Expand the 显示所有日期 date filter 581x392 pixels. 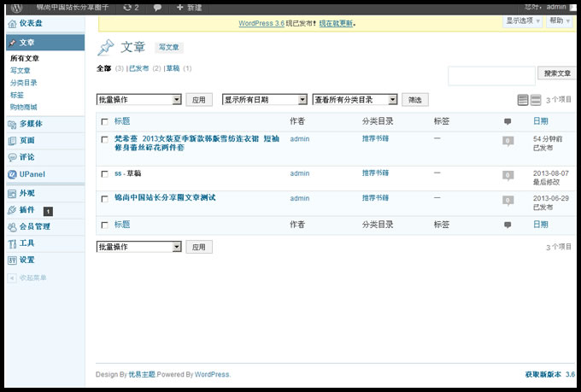tap(264, 100)
